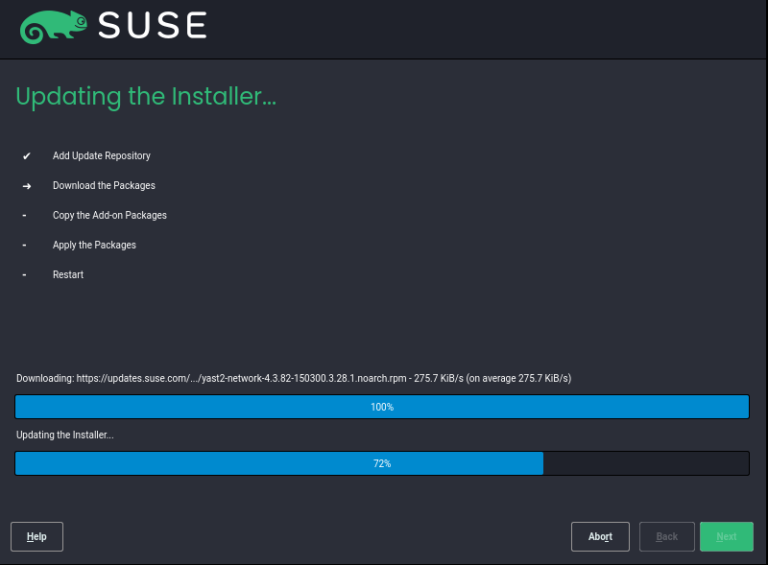The width and height of the screenshot is (768, 565).
Task: Click the arrow beside Download the Packages
Action: coord(27,186)
